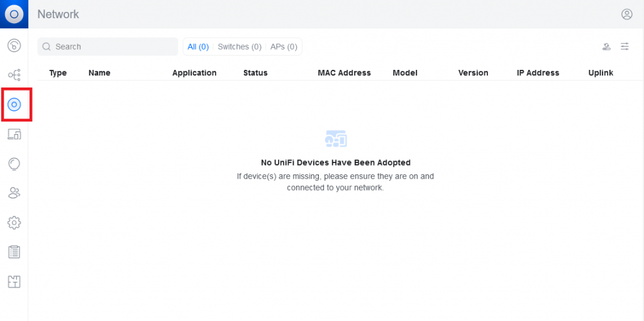Viewport: 644px width, 321px height.
Task: Open the floor plan map icon in sidebar
Action: tap(14, 281)
